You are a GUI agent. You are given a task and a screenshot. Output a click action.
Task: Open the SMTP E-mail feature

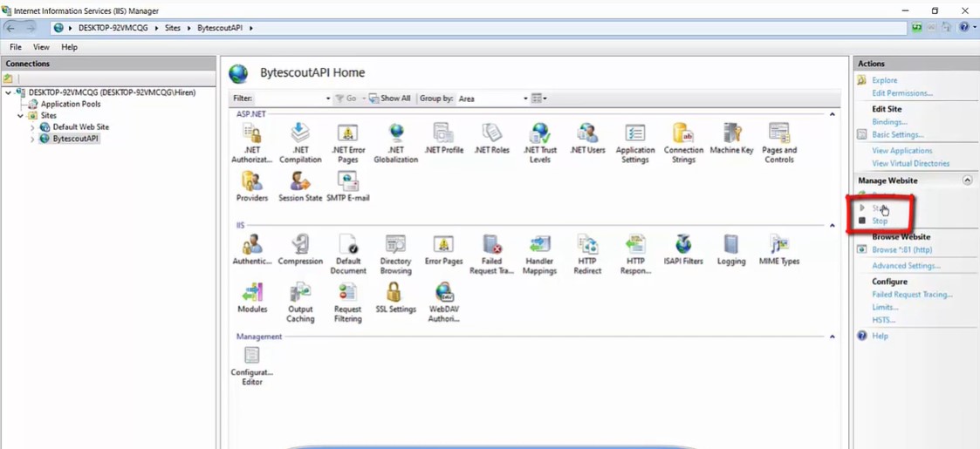pyautogui.click(x=347, y=186)
